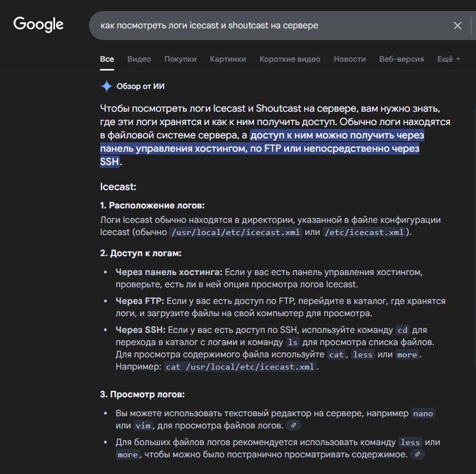
Task: Select the "Все" results tab
Action: click(x=107, y=59)
